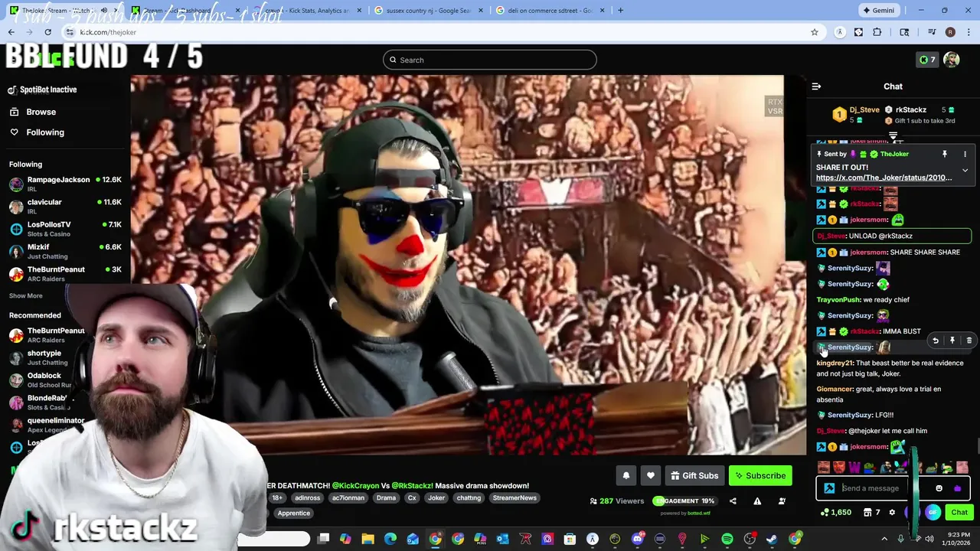Click the reply icon on SerenitySuzy's message
This screenshot has height=551, width=980.
tap(935, 341)
